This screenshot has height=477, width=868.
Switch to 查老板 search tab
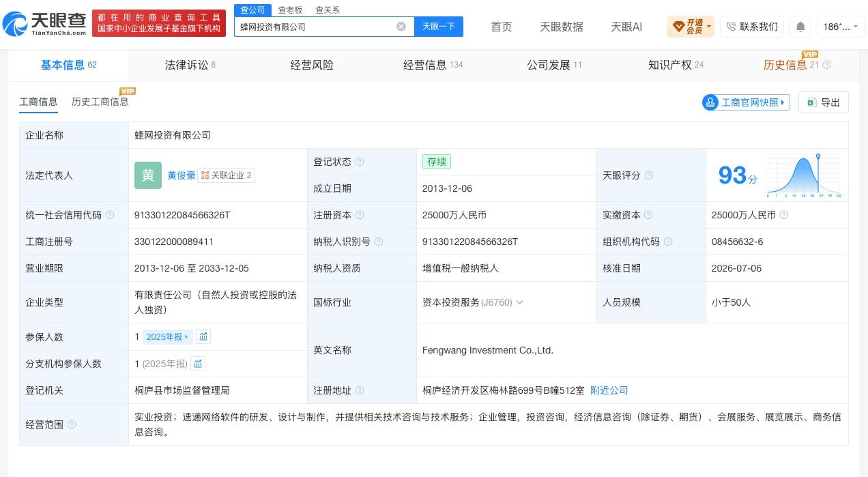[290, 10]
